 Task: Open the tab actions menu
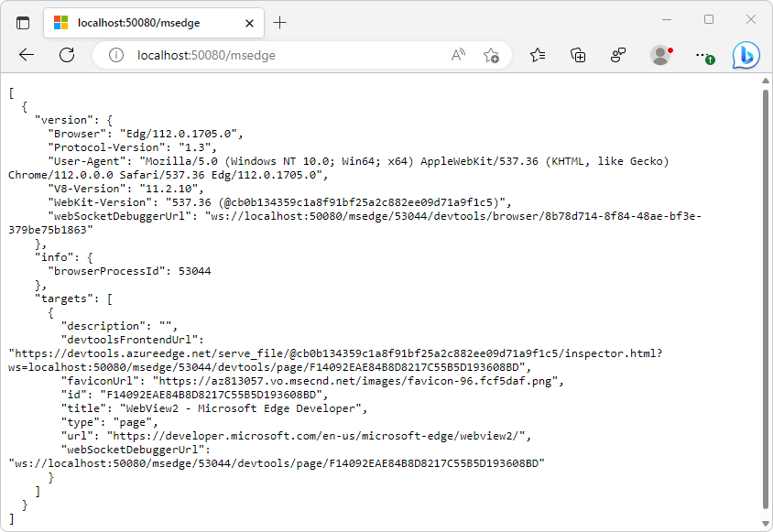(x=22, y=23)
